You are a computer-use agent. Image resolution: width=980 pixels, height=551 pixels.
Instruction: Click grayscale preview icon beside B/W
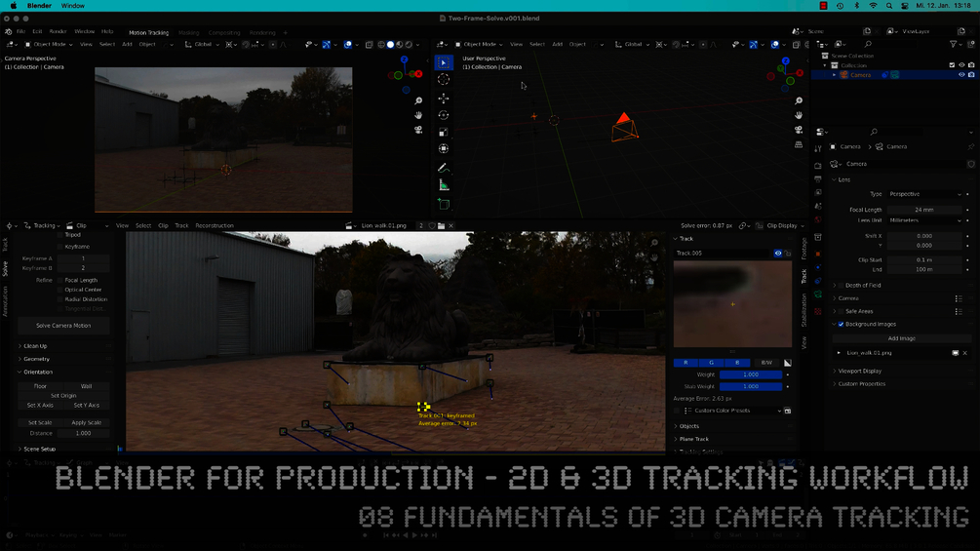pos(788,363)
